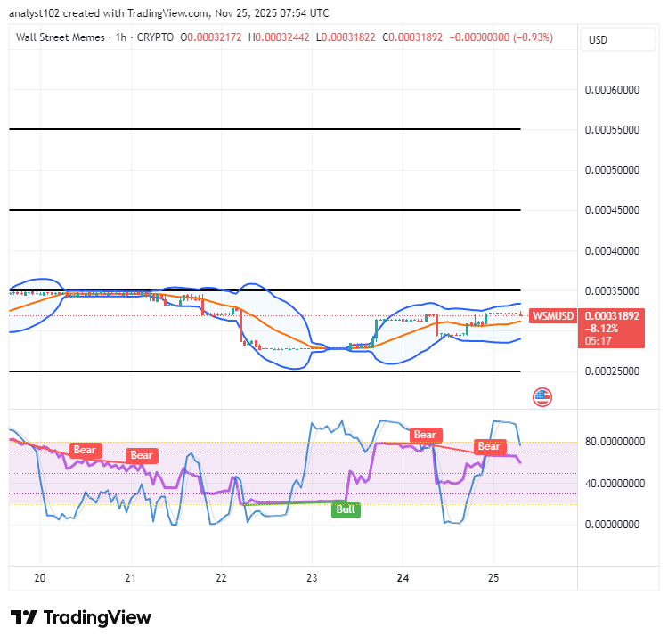This screenshot has width=668, height=644.
Task: Open the USD currency selector
Action: tap(618, 39)
